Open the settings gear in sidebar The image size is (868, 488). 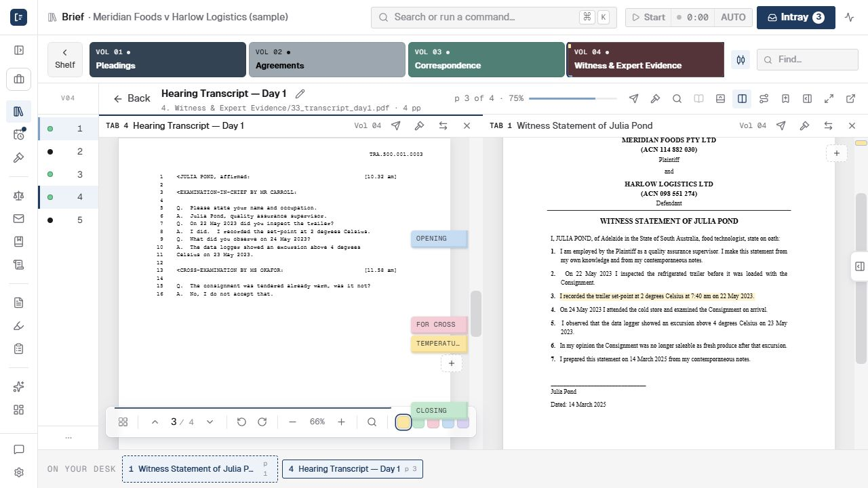19,472
